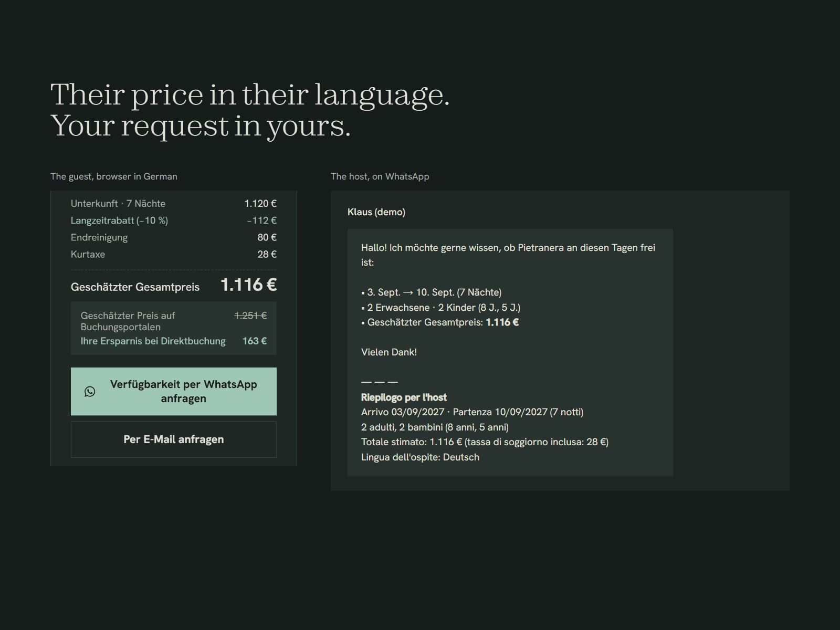Click the 'Riepilogo per l'host' heading
840x630 pixels.
(x=404, y=397)
